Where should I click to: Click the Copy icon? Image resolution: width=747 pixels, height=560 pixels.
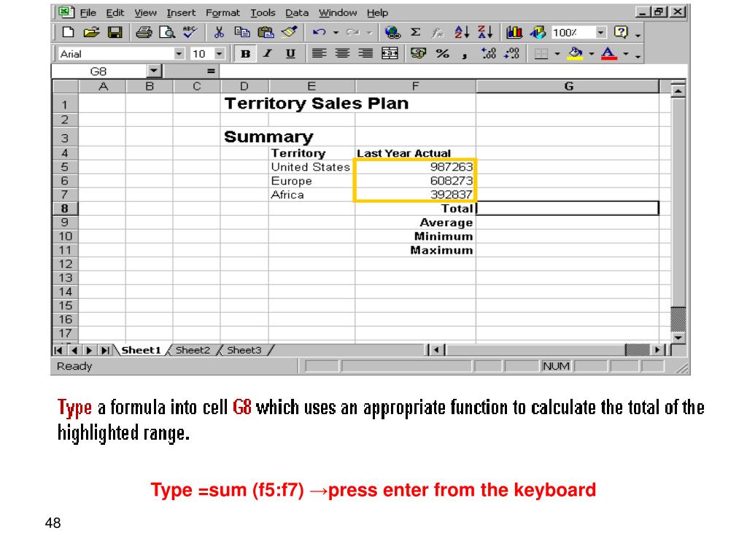[x=242, y=32]
